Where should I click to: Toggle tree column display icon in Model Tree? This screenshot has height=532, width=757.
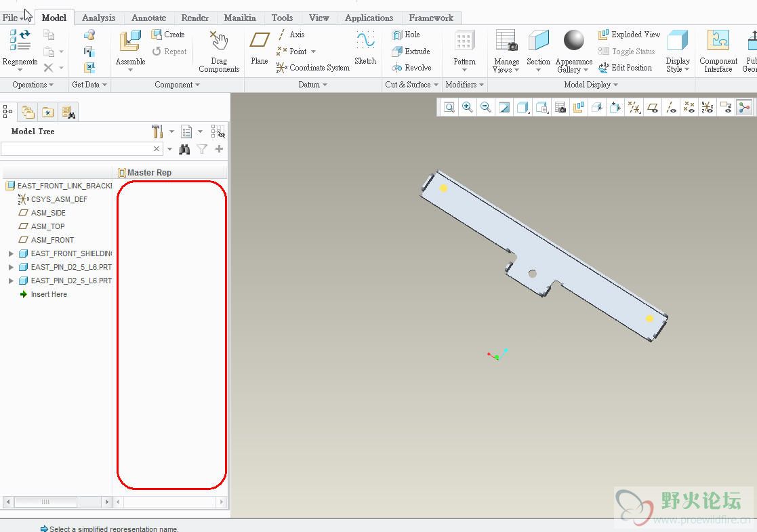coord(218,131)
